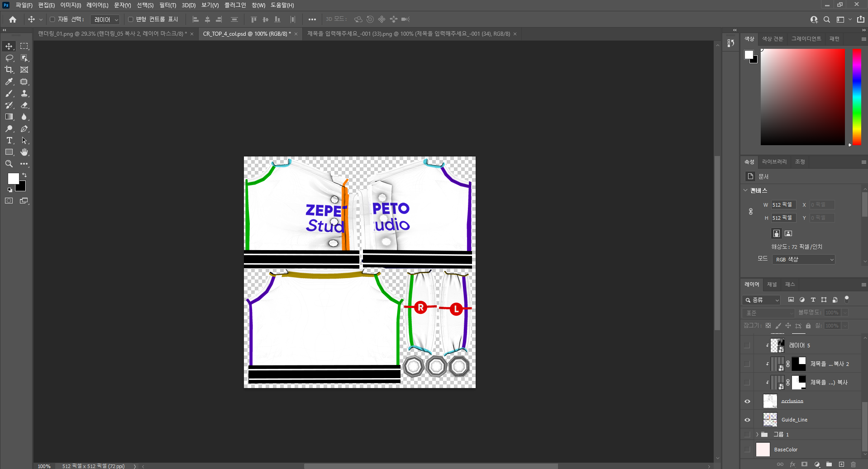The image size is (868, 469).
Task: Select the Brush tool
Action: tap(9, 93)
